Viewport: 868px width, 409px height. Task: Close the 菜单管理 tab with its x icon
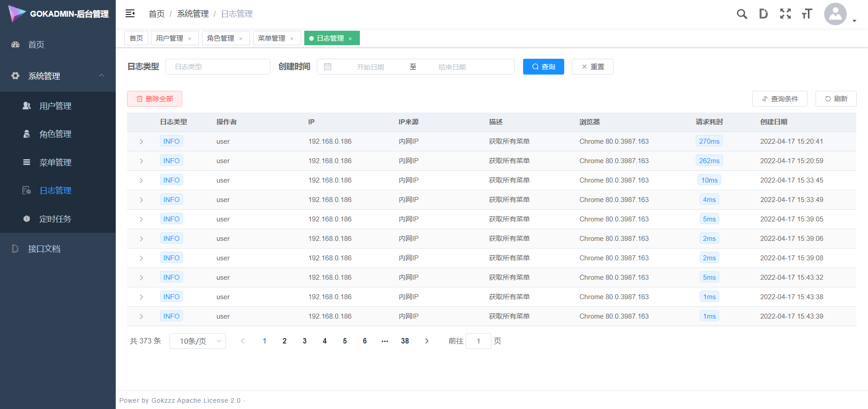292,38
